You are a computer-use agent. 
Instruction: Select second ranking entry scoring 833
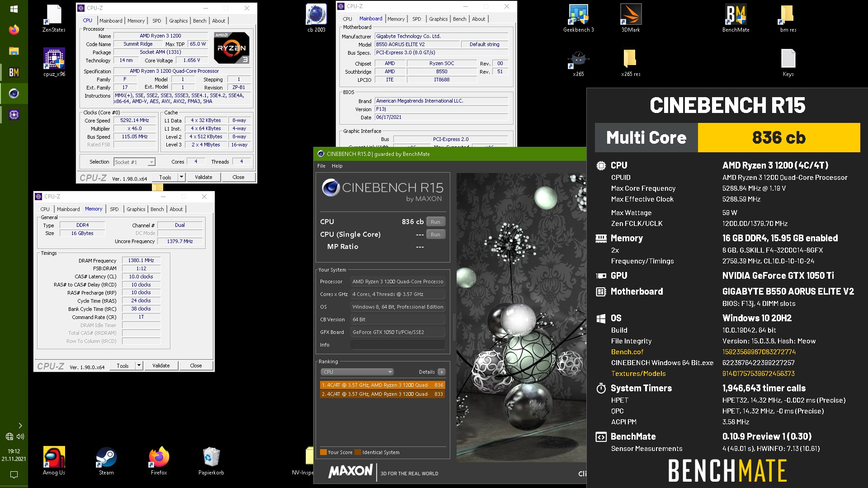tap(382, 394)
